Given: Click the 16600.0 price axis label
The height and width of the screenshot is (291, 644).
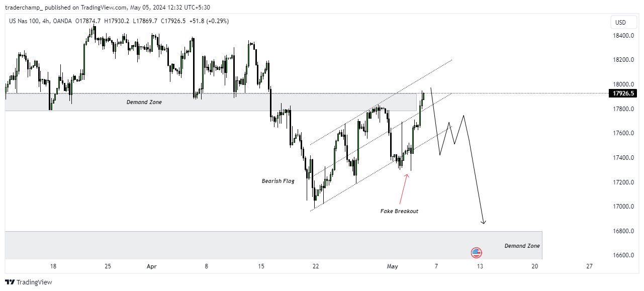Looking at the screenshot, I should pos(622,255).
